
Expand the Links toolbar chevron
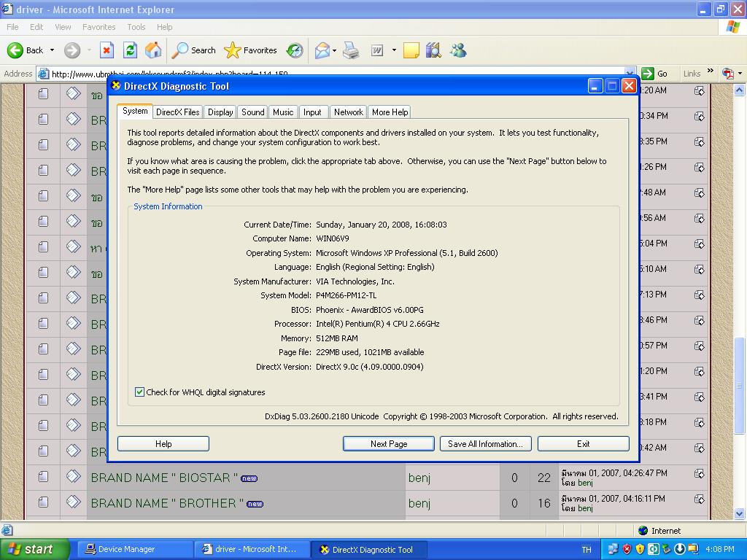(711, 71)
